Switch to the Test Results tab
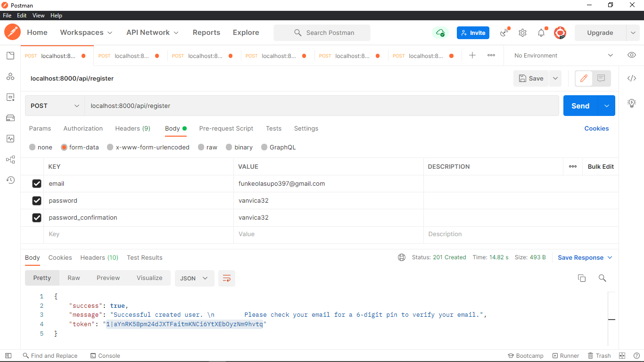 point(144,257)
